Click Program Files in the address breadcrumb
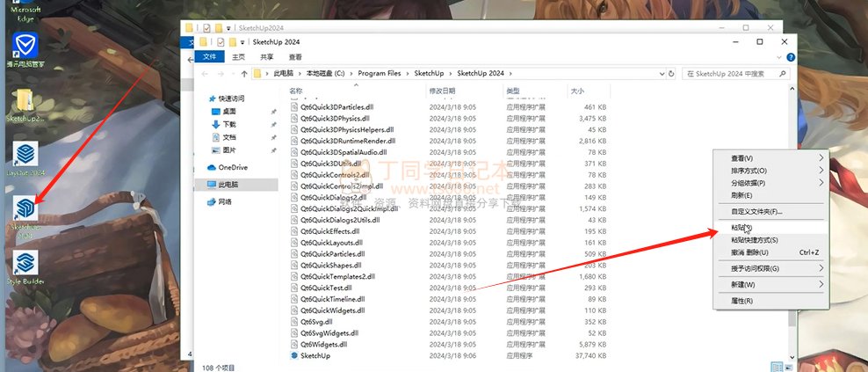 [379, 74]
